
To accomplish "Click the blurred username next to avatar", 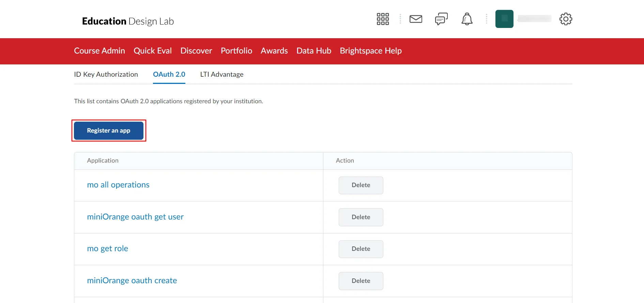I will pyautogui.click(x=534, y=19).
